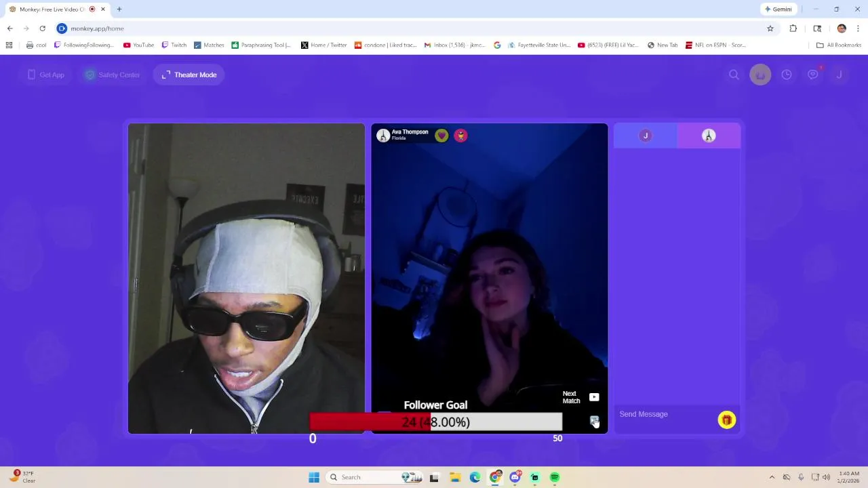868x488 pixels.
Task: Open File Explorer from the taskbar
Action: coord(455,477)
